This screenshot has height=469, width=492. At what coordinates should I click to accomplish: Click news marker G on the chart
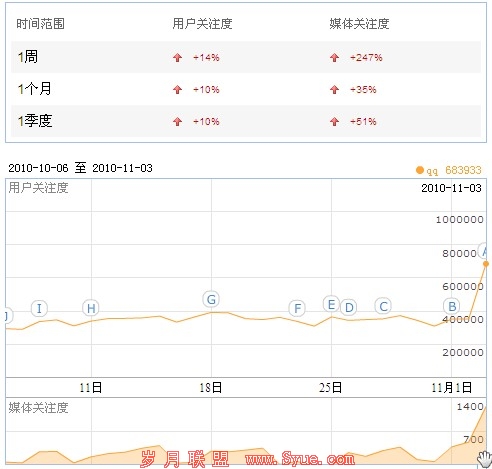(x=211, y=299)
